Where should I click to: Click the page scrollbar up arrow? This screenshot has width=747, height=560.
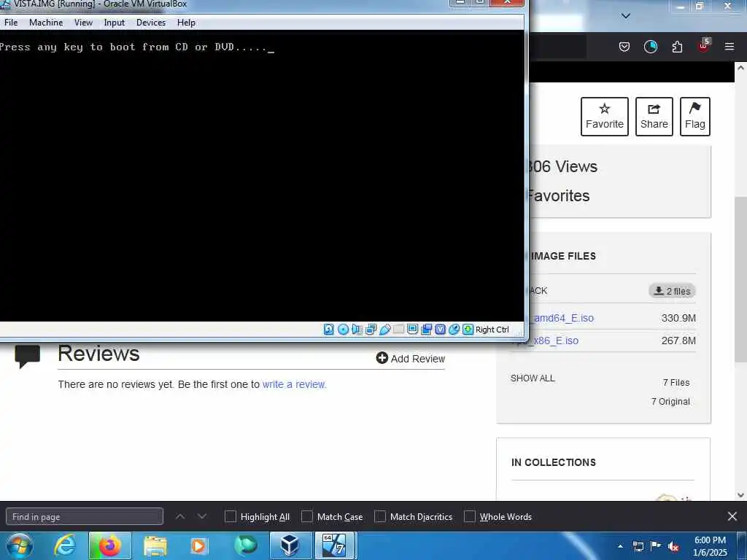(x=740, y=68)
